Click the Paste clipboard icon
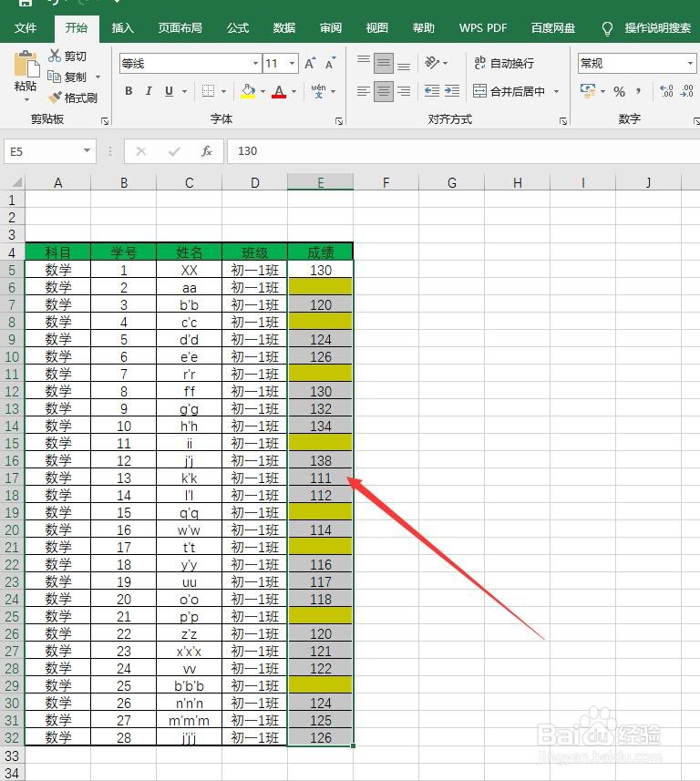This screenshot has height=781, width=700. click(26, 64)
